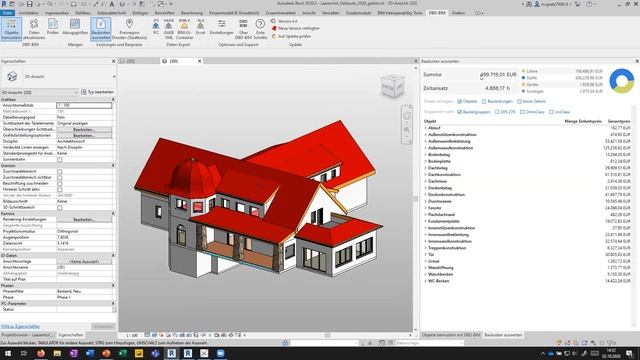This screenshot has width=640, height=360.
Task: Click Auf Update prüfen
Action: (x=291, y=36)
